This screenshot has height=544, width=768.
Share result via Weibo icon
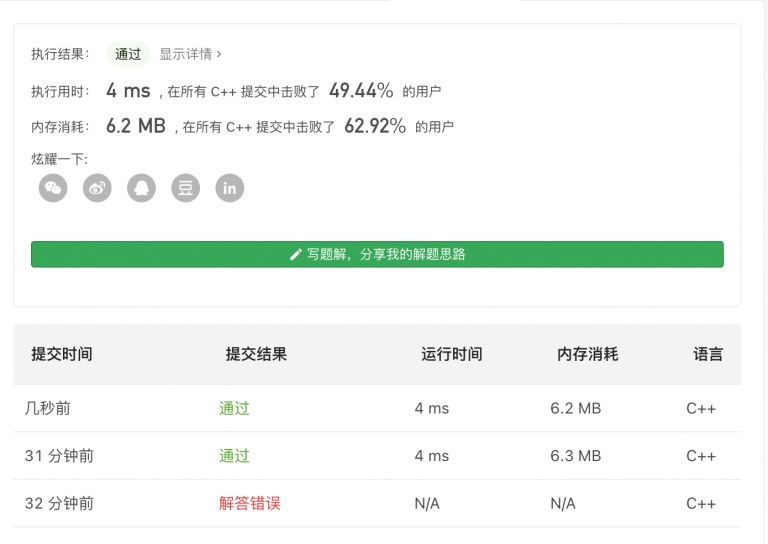point(97,188)
